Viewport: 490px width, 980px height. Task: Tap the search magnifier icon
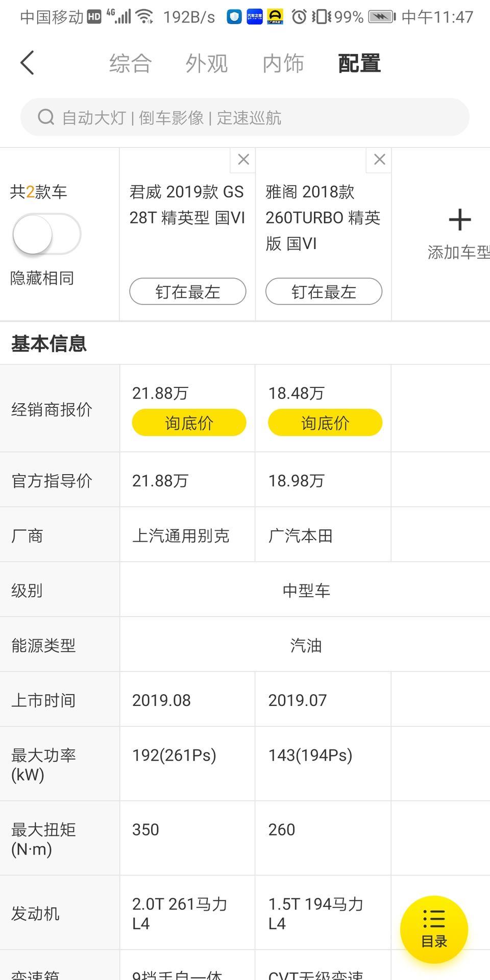coord(46,117)
